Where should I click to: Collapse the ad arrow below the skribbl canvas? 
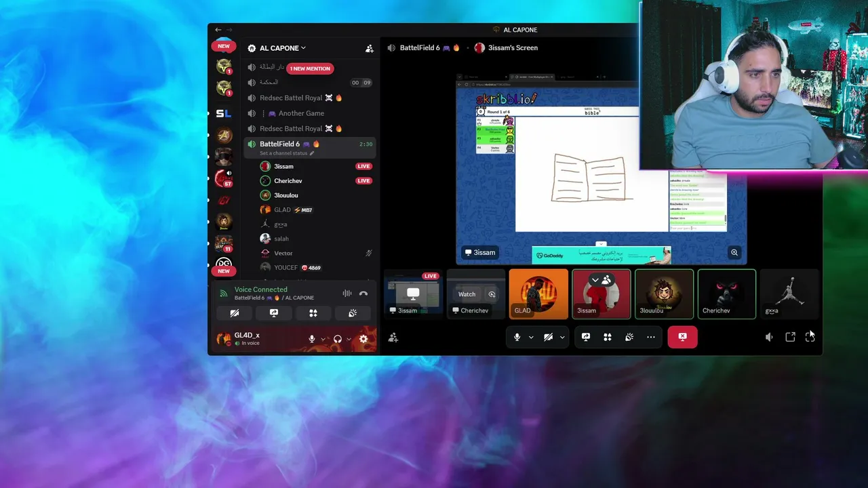click(601, 244)
